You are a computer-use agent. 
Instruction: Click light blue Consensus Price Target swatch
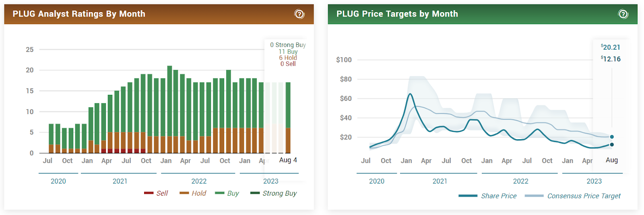pyautogui.click(x=535, y=196)
